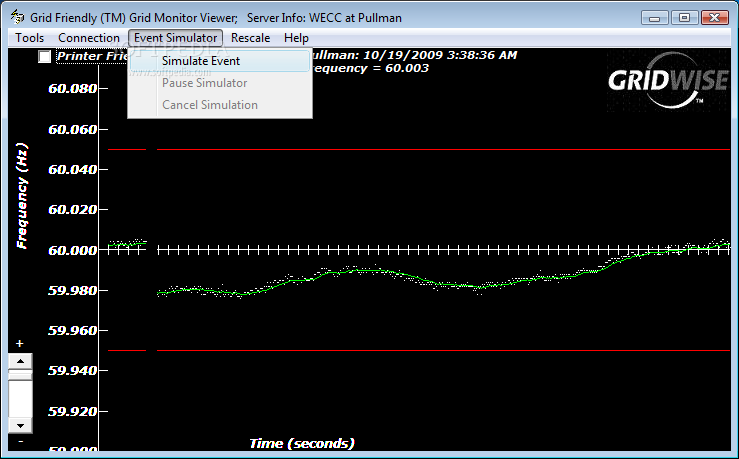Screen dimensions: 739x459
Task: Click the 59.940 frequency axis label
Action: (73, 370)
